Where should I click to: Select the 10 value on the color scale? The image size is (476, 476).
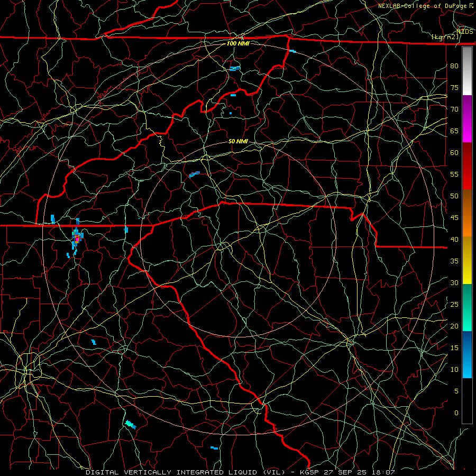454,370
